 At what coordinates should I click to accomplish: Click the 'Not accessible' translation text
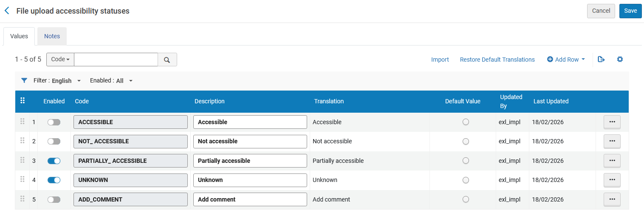pos(332,141)
